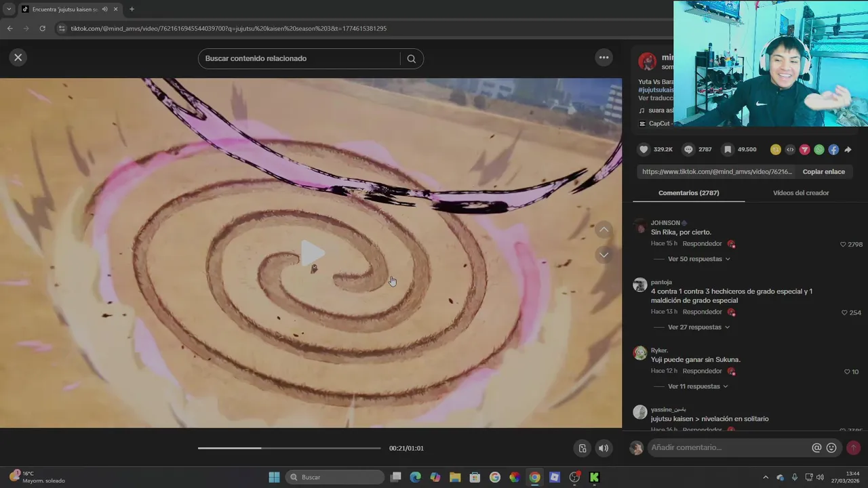Screen dimensions: 868x488
Task: Like the video with the heart icon
Action: coord(644,149)
